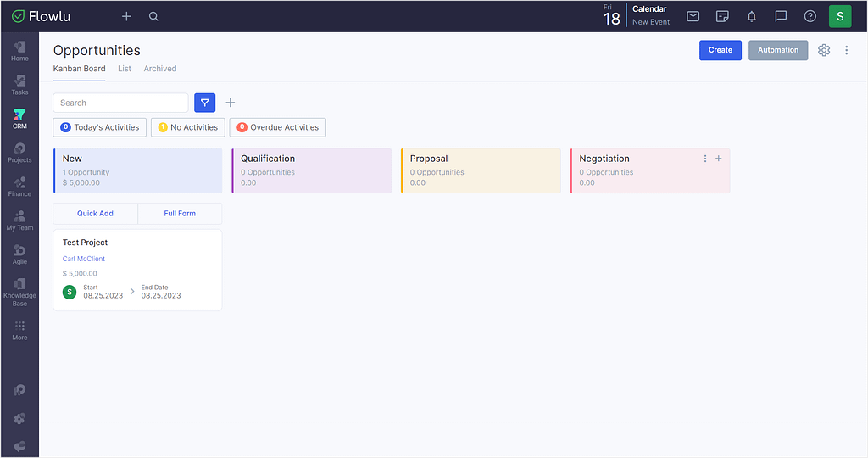Open CRM module in sidebar
This screenshot has width=868, height=458.
(x=19, y=119)
